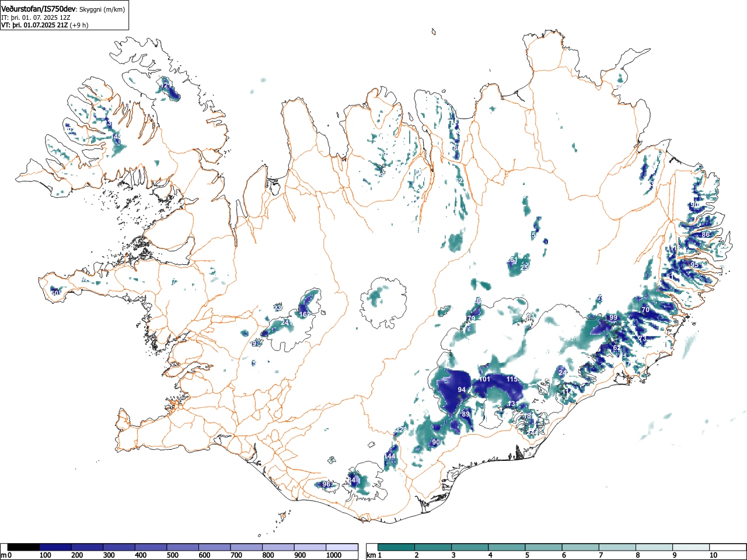This screenshot has width=747, height=560.
Task: Click visibility value 70 on map
Action: pos(645,310)
